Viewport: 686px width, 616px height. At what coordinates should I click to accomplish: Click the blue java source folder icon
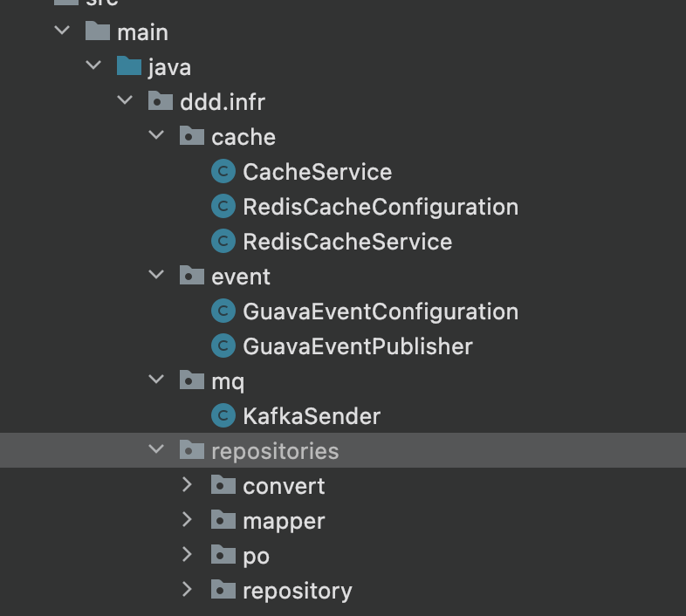129,66
